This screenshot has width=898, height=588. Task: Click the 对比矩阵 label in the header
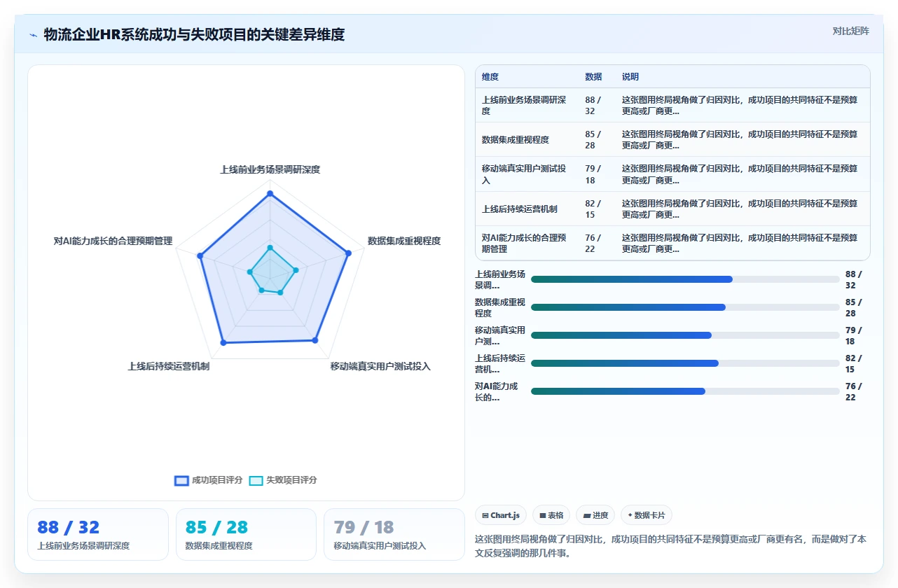click(850, 31)
